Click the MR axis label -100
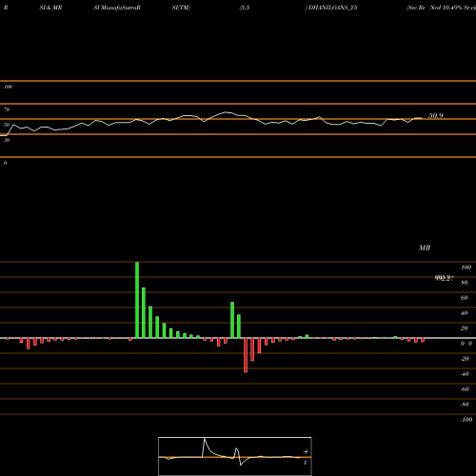 point(466,420)
